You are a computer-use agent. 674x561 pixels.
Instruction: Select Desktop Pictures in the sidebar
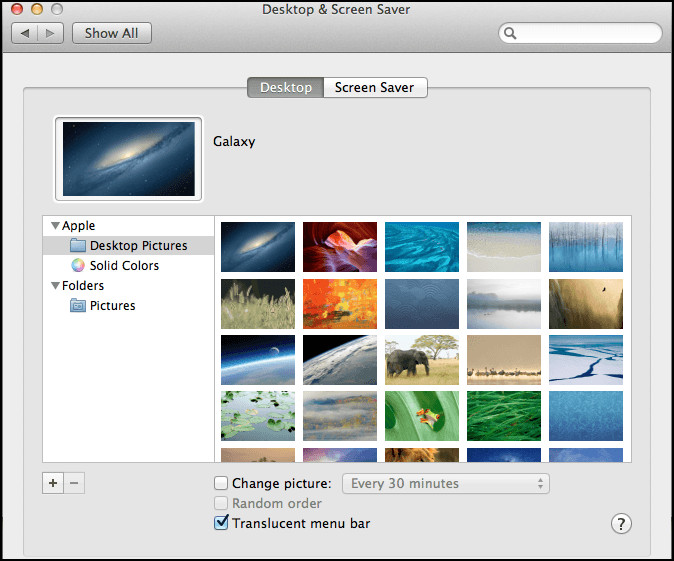tap(128, 245)
